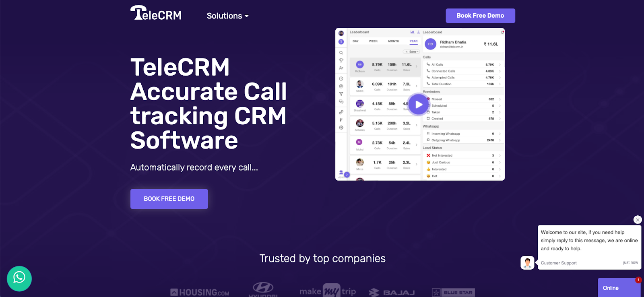Image resolution: width=644 pixels, height=297 pixels.
Task: Click the Total Duration row
Action: click(463, 84)
